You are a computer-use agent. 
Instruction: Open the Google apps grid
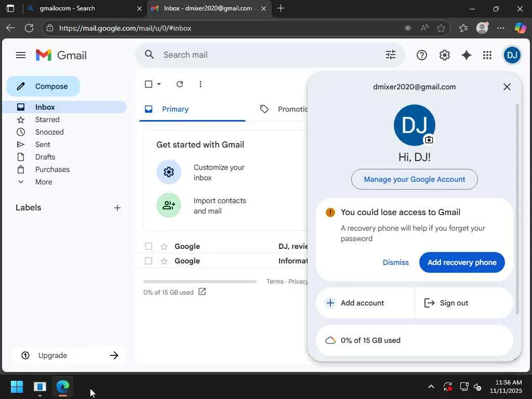pyautogui.click(x=487, y=55)
